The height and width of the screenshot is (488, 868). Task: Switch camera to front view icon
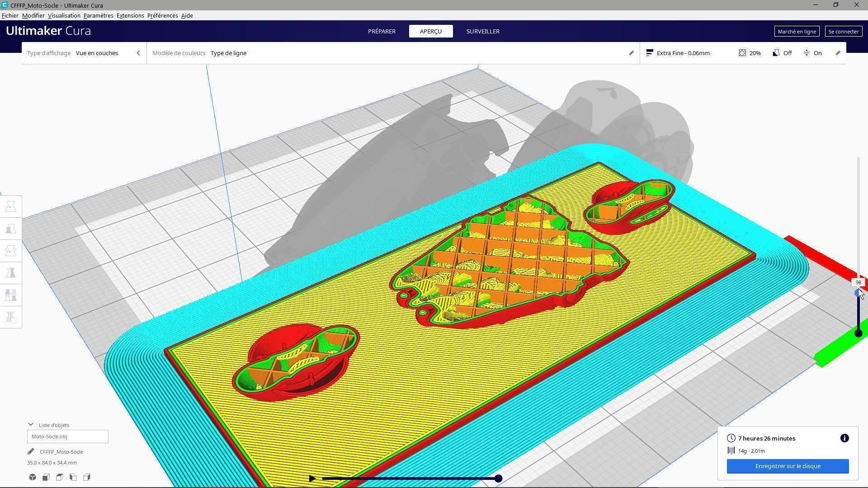46,477
